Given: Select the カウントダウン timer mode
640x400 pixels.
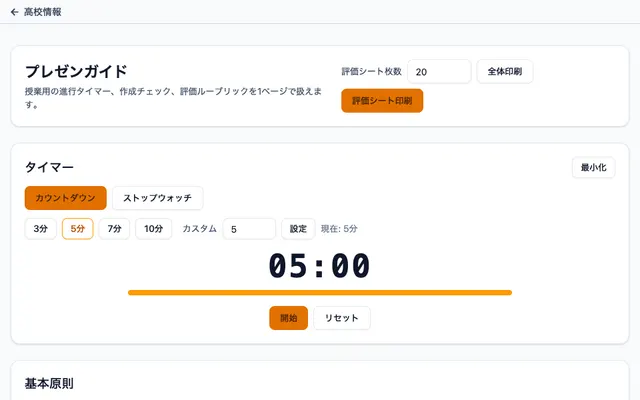Looking at the screenshot, I should [66, 198].
